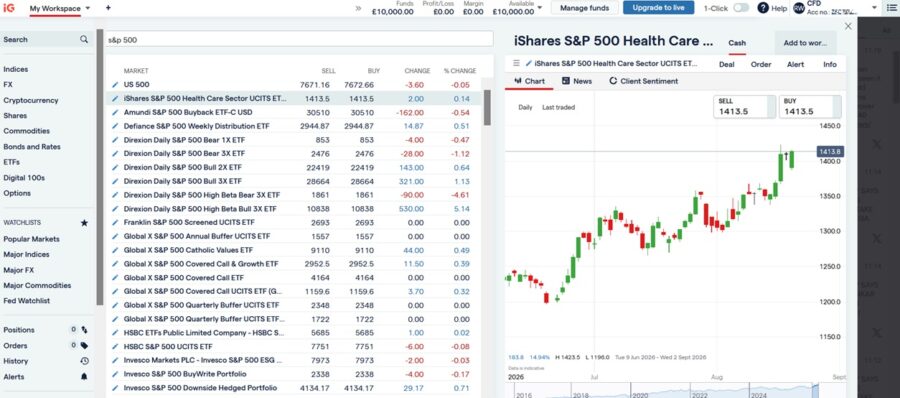Image resolution: width=900 pixels, height=398 pixels.
Task: Click the Client Sentiment refresh icon
Action: click(613, 82)
